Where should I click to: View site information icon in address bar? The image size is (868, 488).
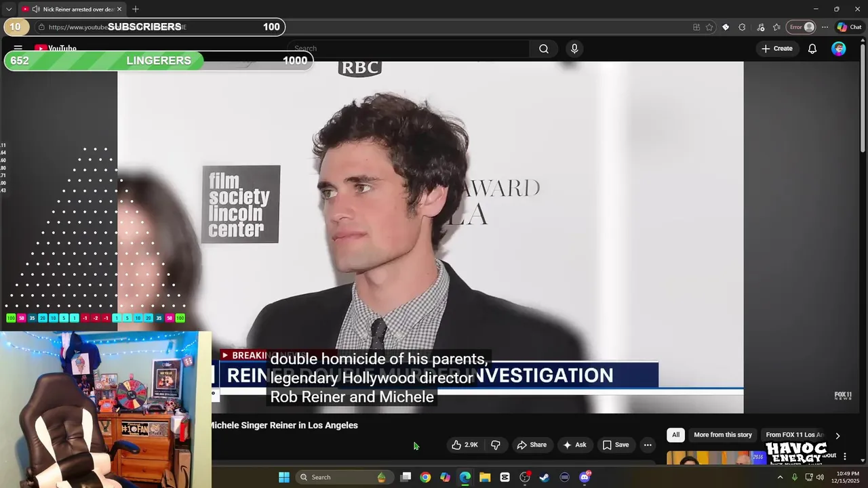(41, 27)
